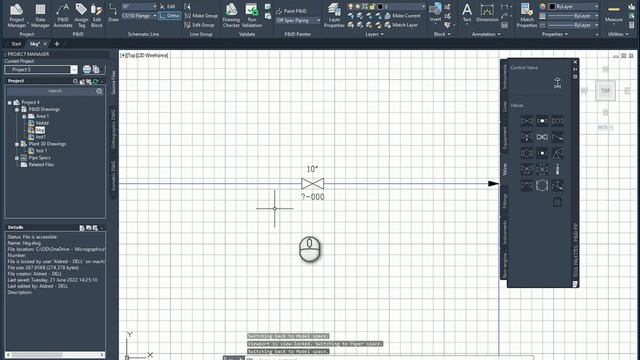This screenshot has height=360, width=640.
Task: Click the ?-000 valve tag text
Action: click(x=313, y=197)
